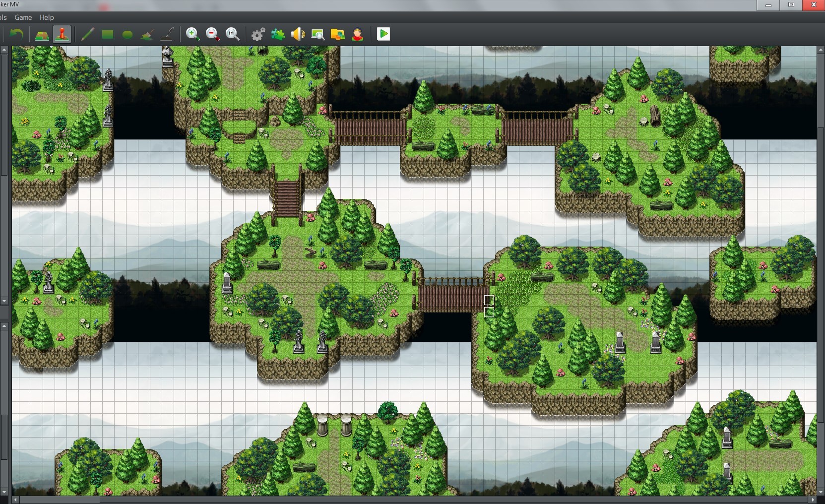The height and width of the screenshot is (504, 825).
Task: Select the Flood Fill tool
Action: tap(147, 34)
